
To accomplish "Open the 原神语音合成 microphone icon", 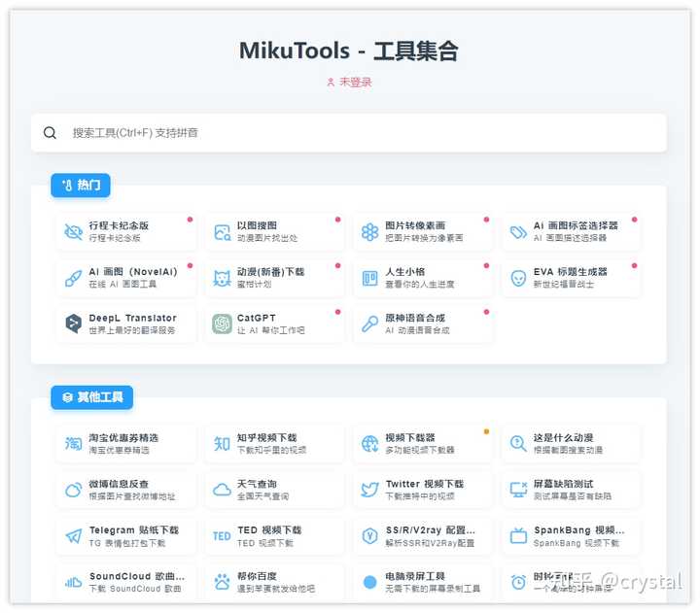I will tap(370, 324).
